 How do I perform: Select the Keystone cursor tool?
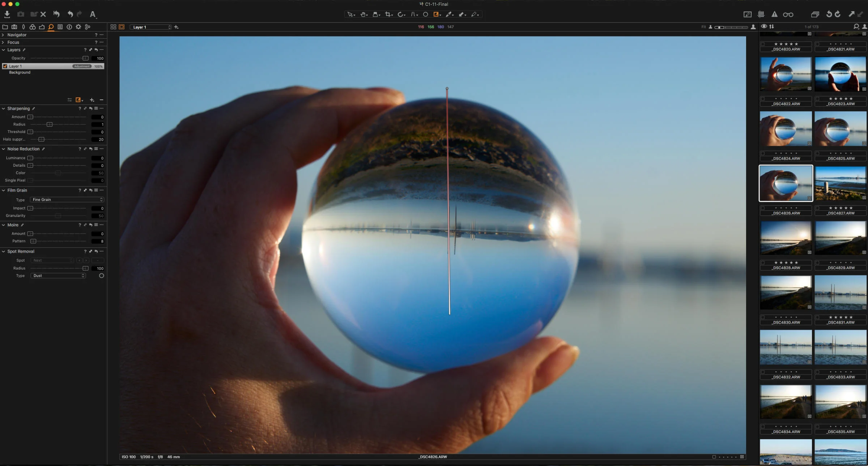[x=414, y=14]
